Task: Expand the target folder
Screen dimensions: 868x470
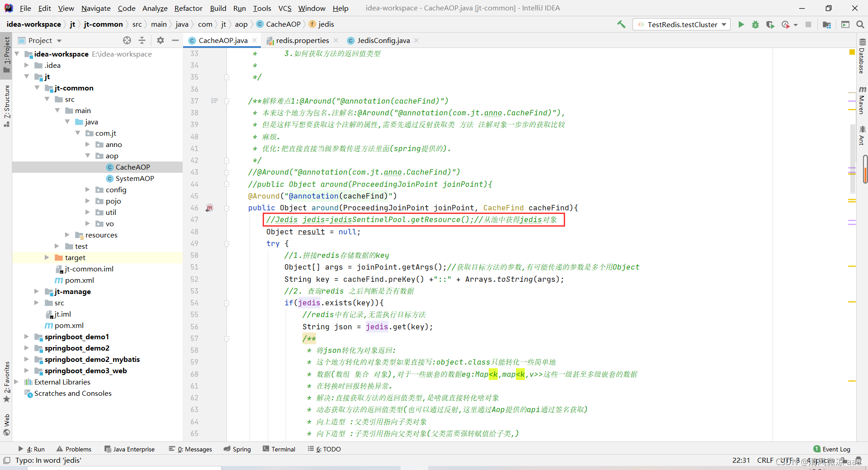Action: click(47, 257)
